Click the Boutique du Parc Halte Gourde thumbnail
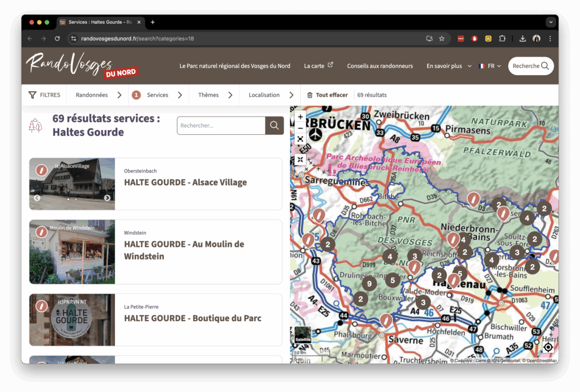The image size is (580, 392). [72, 320]
